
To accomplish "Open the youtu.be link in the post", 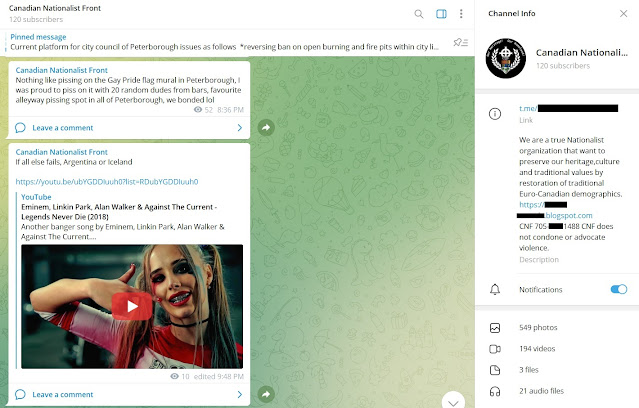I will click(x=107, y=182).
